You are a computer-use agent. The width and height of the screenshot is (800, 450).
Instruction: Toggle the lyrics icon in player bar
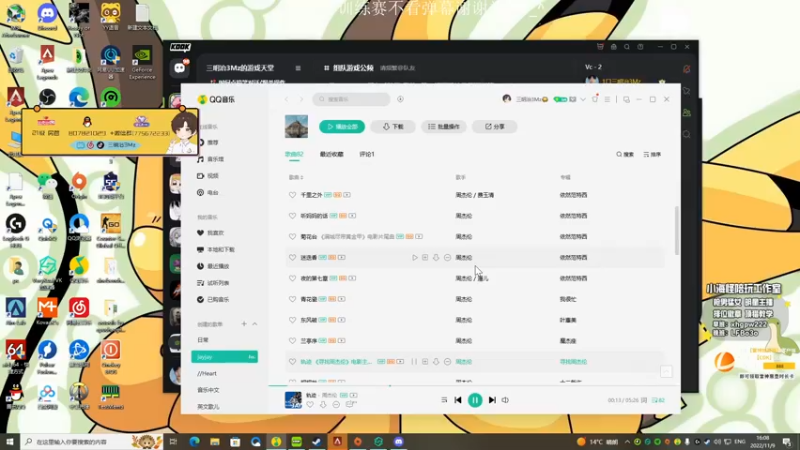tap(644, 401)
